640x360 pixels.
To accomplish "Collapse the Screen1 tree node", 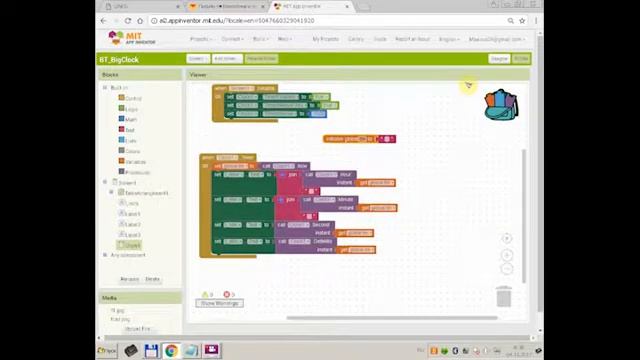I will tap(105, 182).
